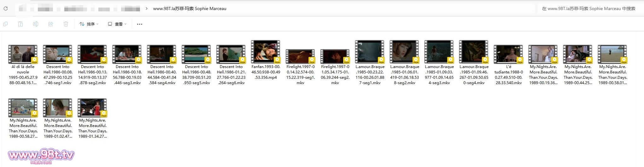Viewport: 644px width, 167px height.
Task: Select the Fanfan.1993 mp4 file
Action: (266, 52)
